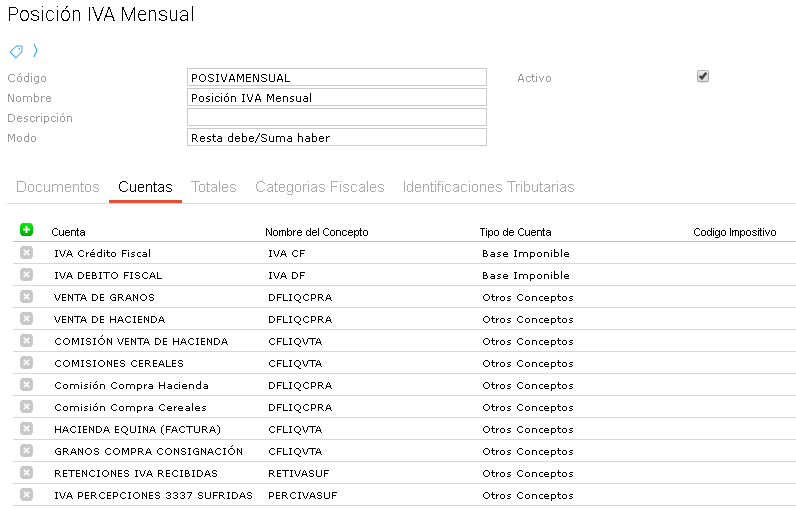Click the blue chevron next to tag
Image resolution: width=796 pixels, height=509 pixels.
coord(35,50)
